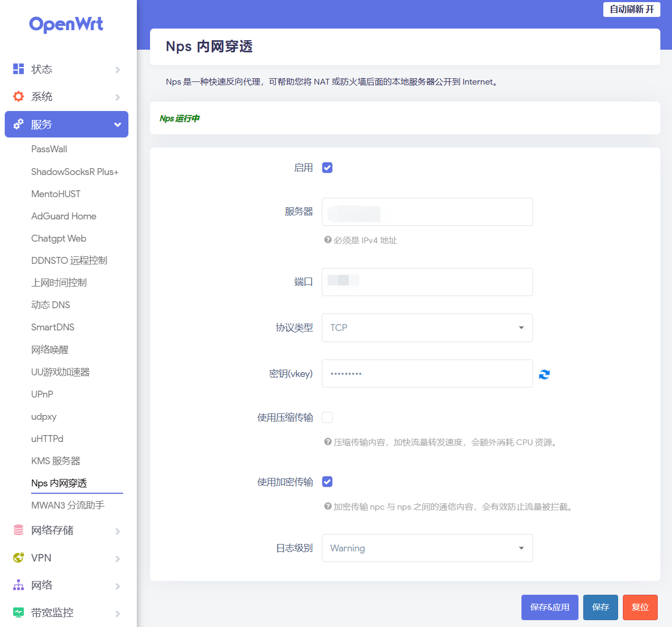
Task: Regenerate vkey with the refresh icon
Action: point(544,374)
